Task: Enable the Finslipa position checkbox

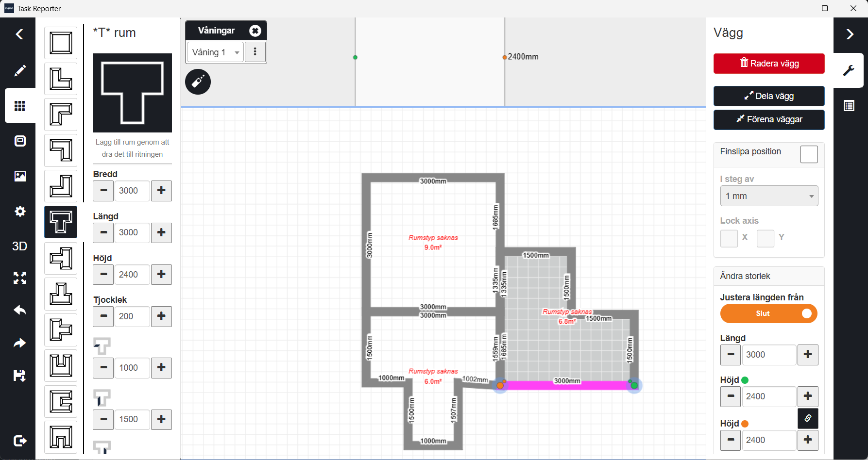Action: pyautogui.click(x=809, y=154)
